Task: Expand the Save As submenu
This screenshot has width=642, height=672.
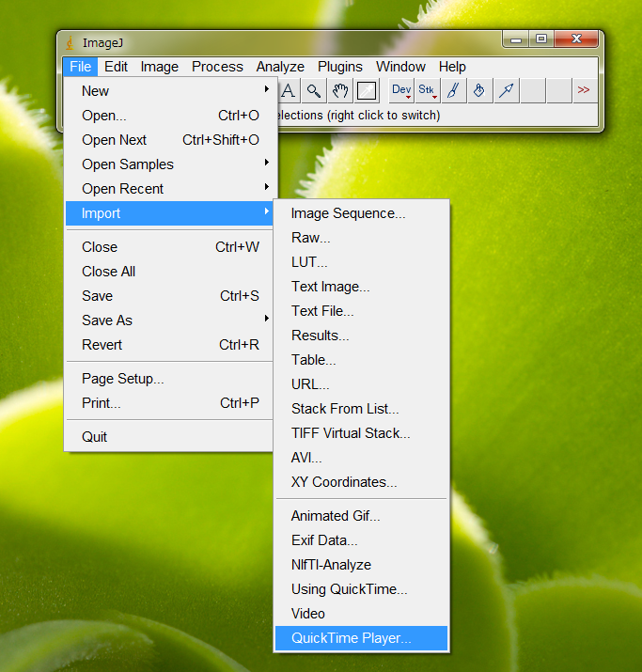Action: [169, 320]
